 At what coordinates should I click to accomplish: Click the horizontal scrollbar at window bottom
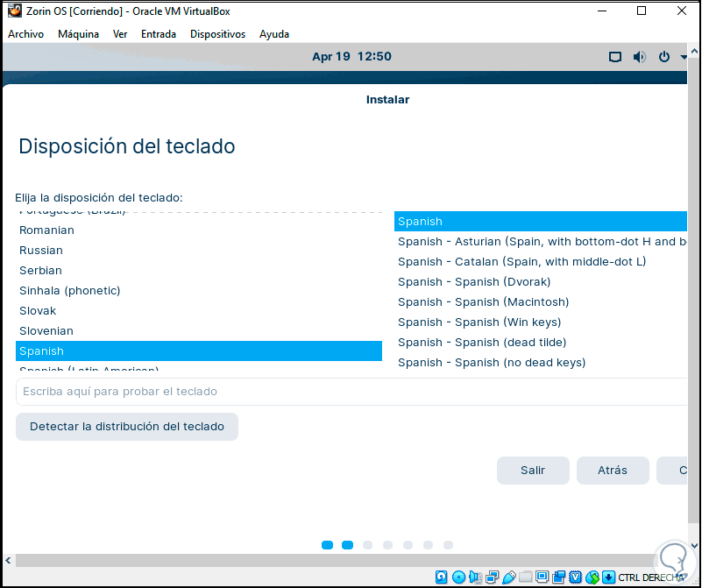click(336, 560)
